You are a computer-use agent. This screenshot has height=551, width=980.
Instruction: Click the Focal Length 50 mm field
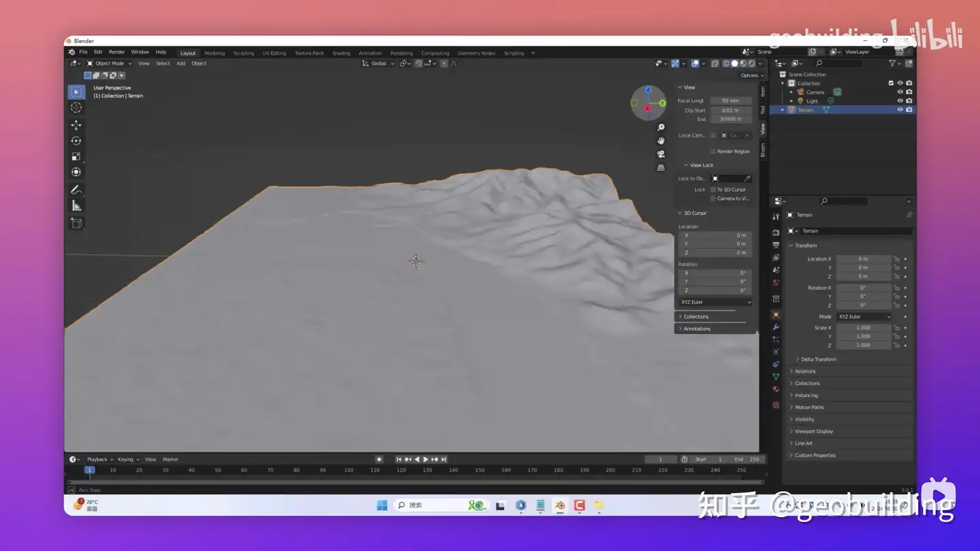pos(731,101)
